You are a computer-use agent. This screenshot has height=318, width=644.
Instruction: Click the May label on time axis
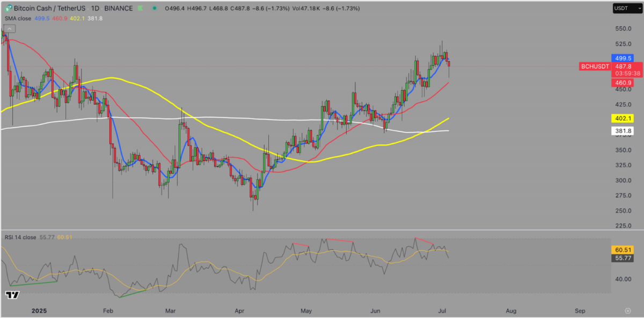tap(306, 310)
